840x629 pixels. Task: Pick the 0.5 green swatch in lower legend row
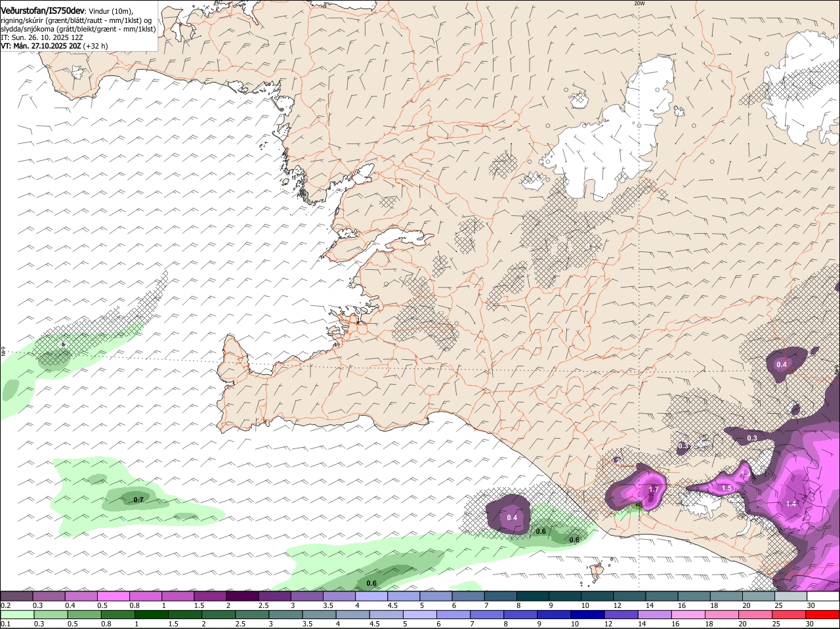click(84, 615)
